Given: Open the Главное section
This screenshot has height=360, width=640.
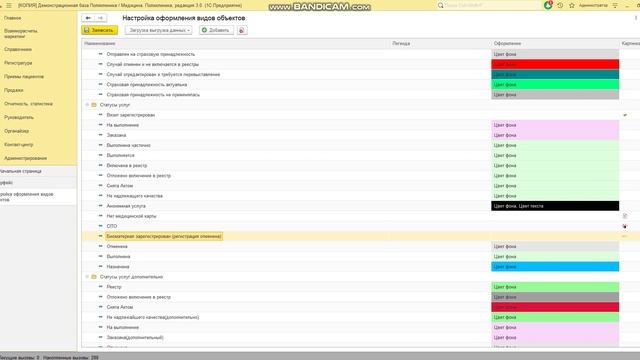Looking at the screenshot, I should click(x=13, y=18).
